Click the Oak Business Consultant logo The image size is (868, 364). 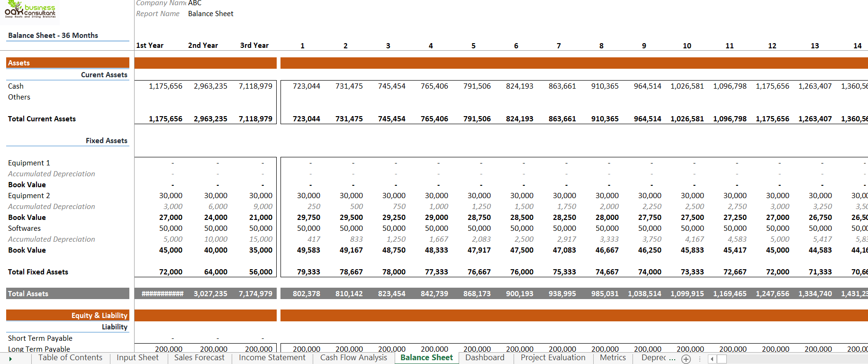pyautogui.click(x=30, y=10)
